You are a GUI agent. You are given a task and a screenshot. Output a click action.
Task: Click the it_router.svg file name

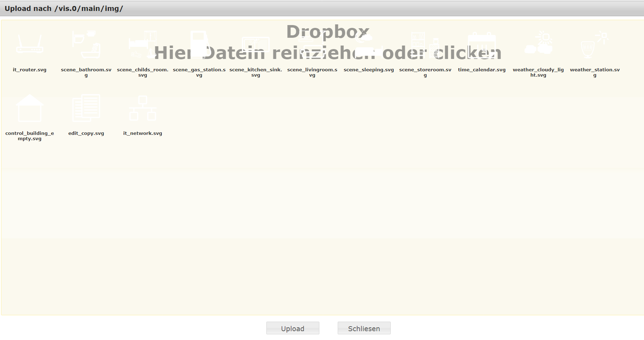tap(30, 70)
